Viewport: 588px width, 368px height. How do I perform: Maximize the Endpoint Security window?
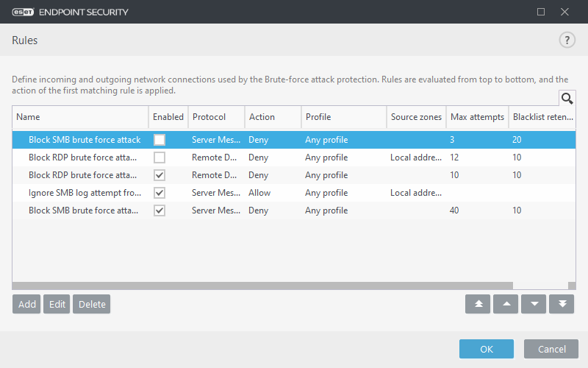point(541,12)
